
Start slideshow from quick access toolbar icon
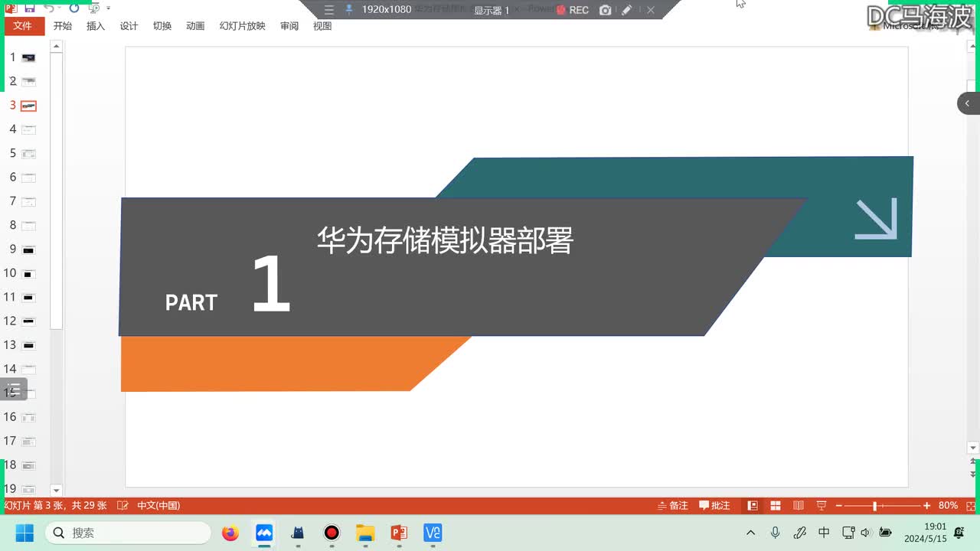(93, 8)
